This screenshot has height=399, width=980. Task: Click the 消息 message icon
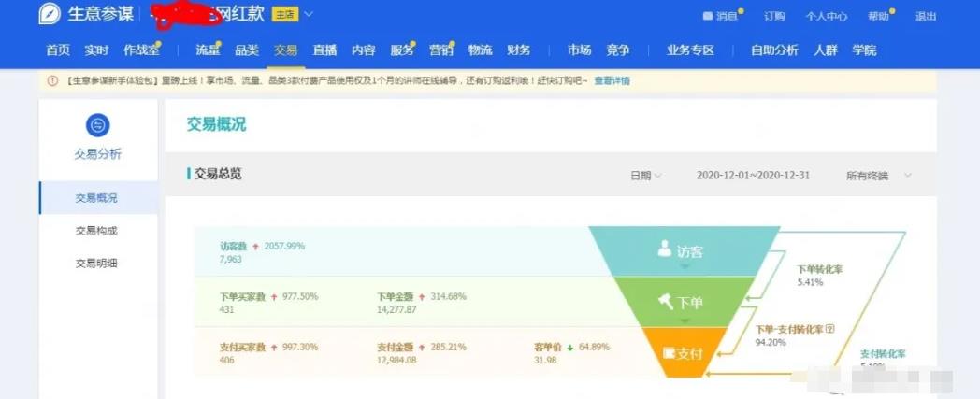(708, 16)
